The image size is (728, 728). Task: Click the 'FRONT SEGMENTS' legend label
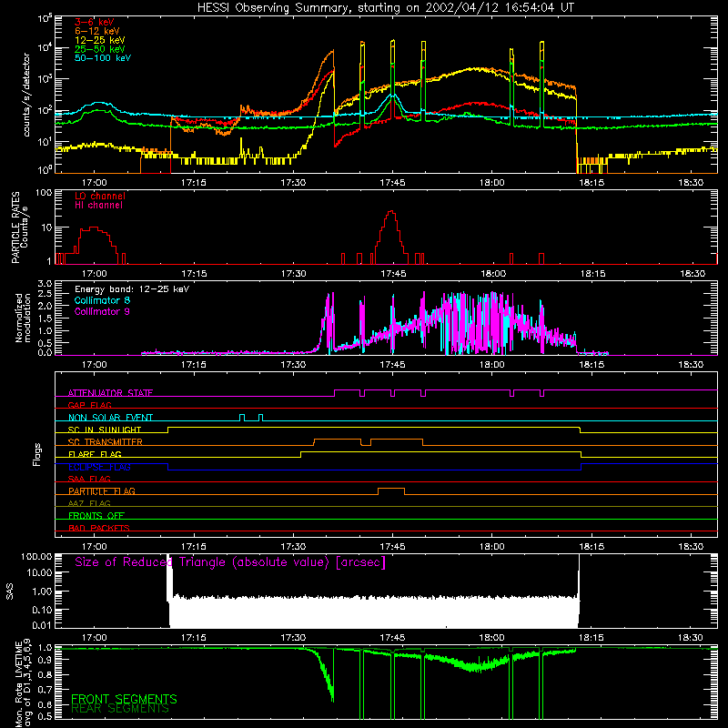tap(124, 699)
